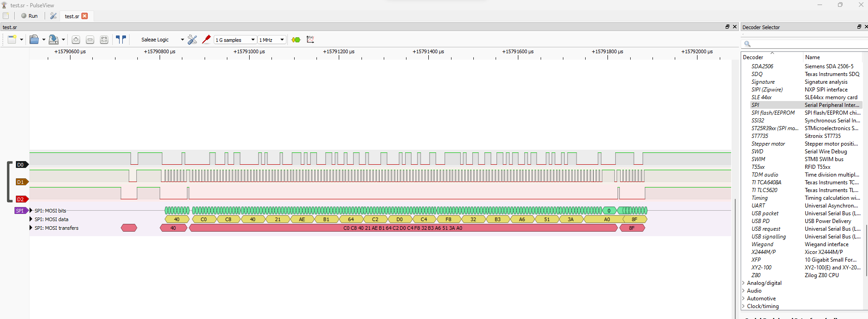Expand the open file dropdown arrow
This screenshot has width=868, height=319.
coord(44,40)
